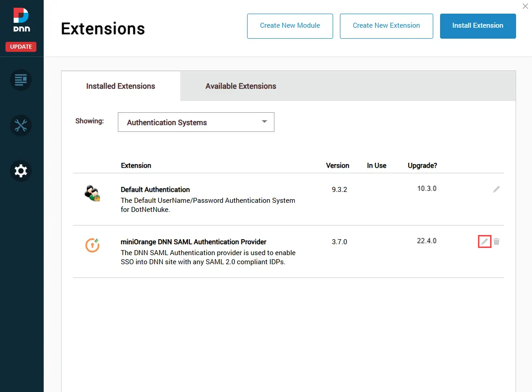Click the Showing: label
The image size is (532, 392).
90,121
